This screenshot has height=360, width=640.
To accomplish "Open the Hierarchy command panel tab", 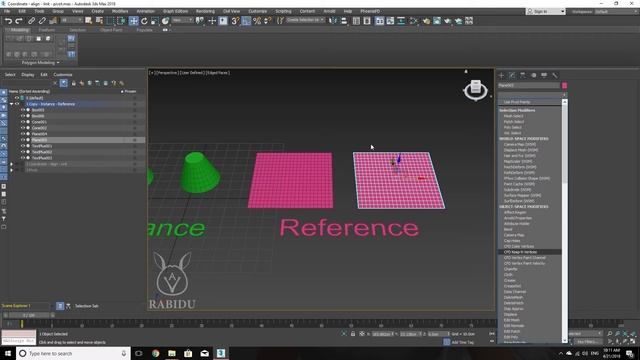I will (523, 75).
